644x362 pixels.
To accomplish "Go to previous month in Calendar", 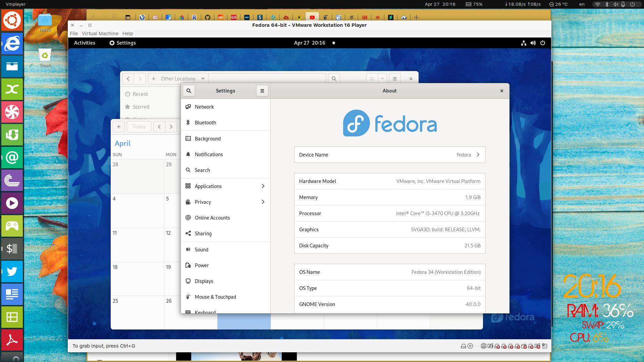I will 159,127.
